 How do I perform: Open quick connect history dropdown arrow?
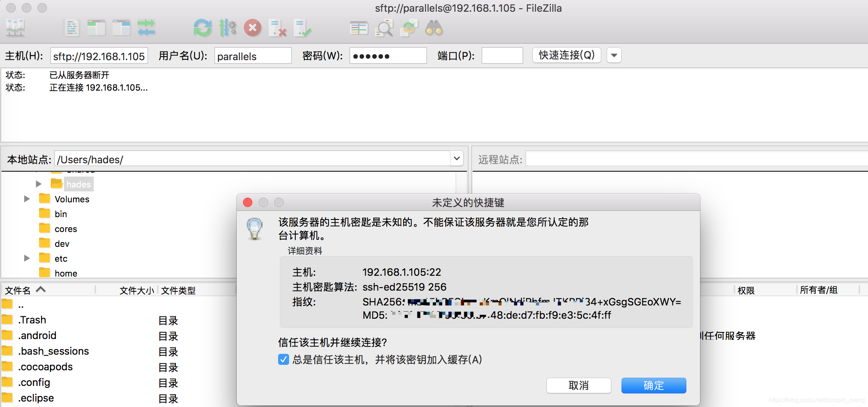click(x=614, y=55)
